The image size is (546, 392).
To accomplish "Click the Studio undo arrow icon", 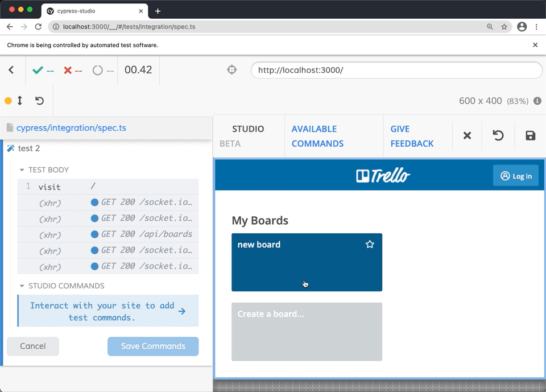I will coord(498,135).
